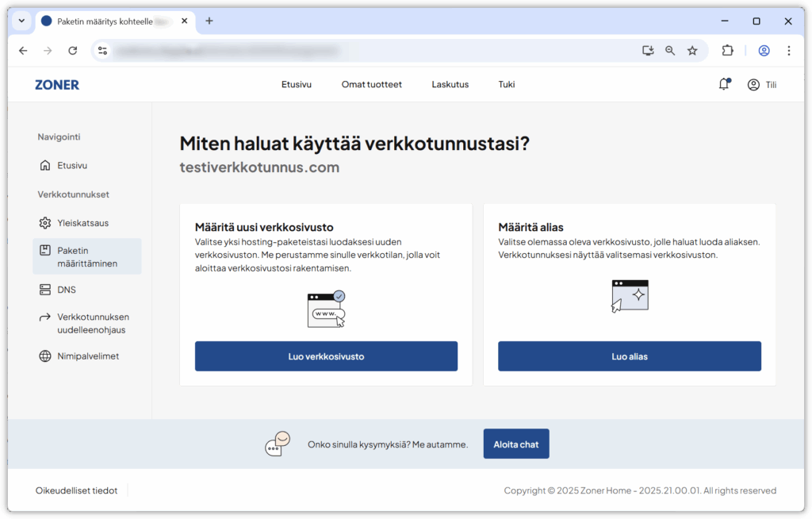Open the browser extensions puzzle icon
This screenshot has width=812, height=519.
coord(727,50)
